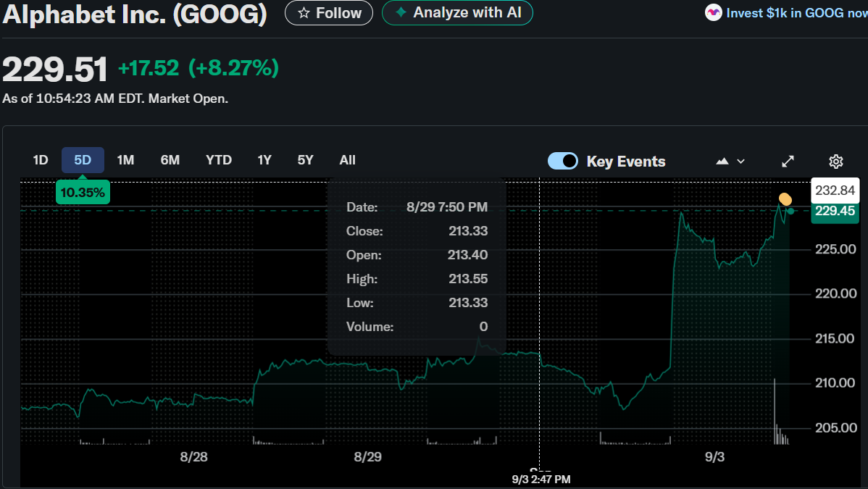
Task: Click the green dot at the chart line end
Action: click(x=790, y=211)
